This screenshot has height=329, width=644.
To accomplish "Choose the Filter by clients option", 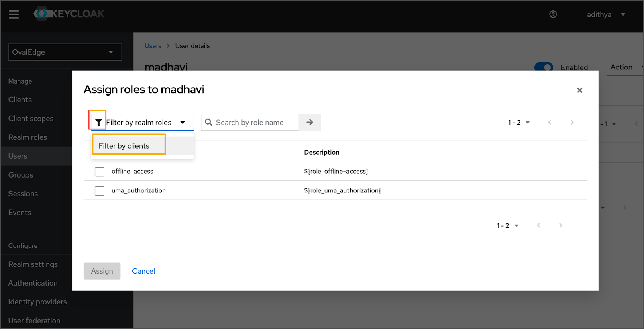I will [x=124, y=146].
